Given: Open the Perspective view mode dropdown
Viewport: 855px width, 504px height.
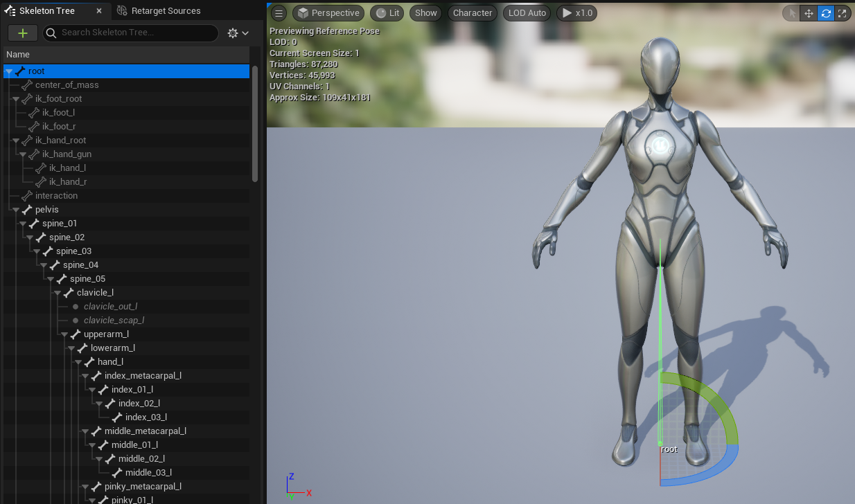Looking at the screenshot, I should pyautogui.click(x=329, y=13).
